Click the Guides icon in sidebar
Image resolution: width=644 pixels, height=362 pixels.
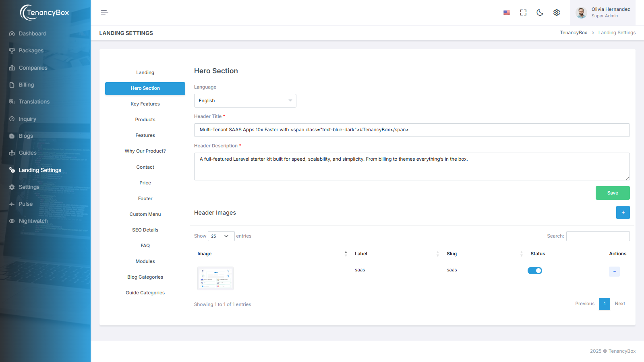tap(12, 153)
